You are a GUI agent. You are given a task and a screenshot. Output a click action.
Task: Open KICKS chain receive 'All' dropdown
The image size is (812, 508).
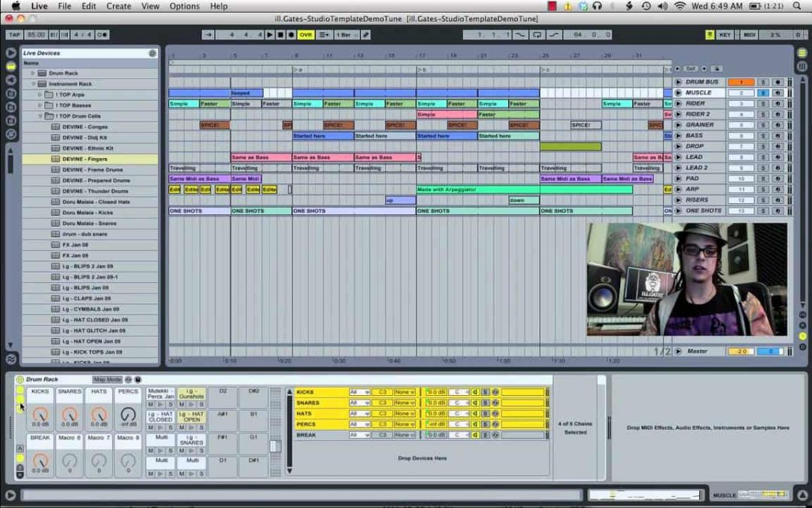[x=359, y=392]
